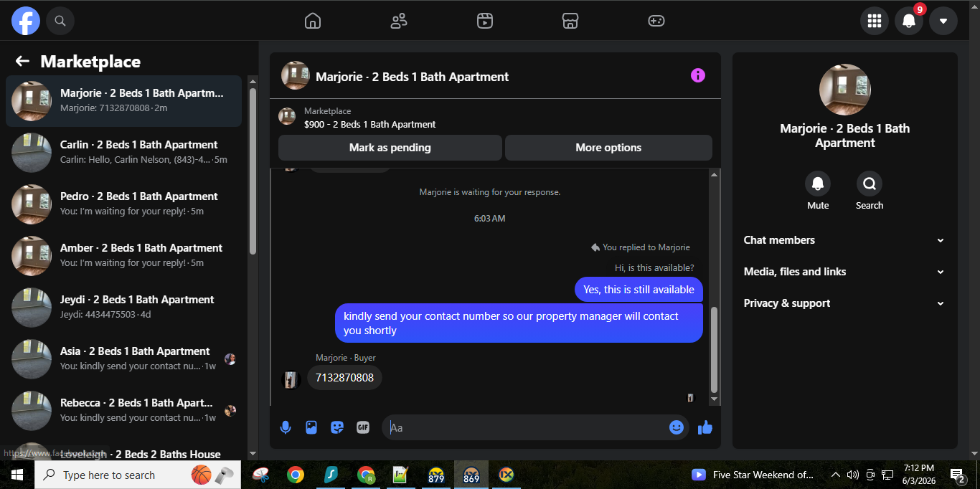Viewport: 980px width, 489px height.
Task: Click Marjorie's avatar next to her message
Action: (291, 379)
